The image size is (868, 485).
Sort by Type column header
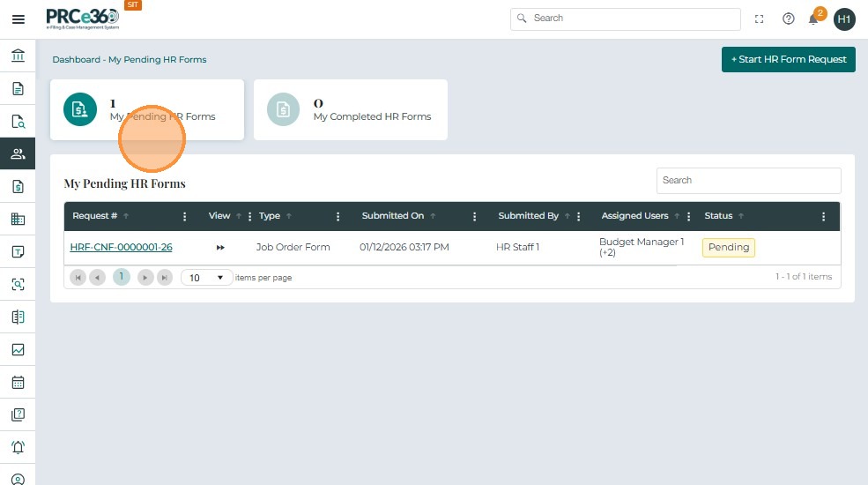270,216
